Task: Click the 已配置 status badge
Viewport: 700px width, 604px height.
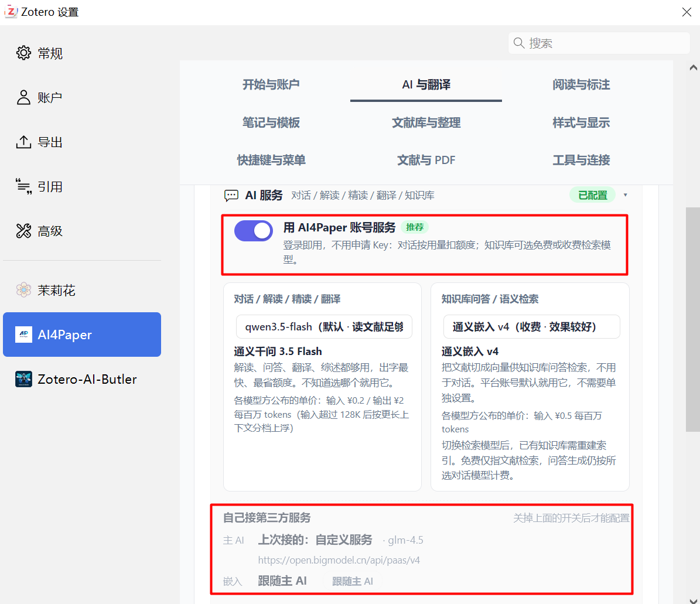Action: [x=592, y=195]
